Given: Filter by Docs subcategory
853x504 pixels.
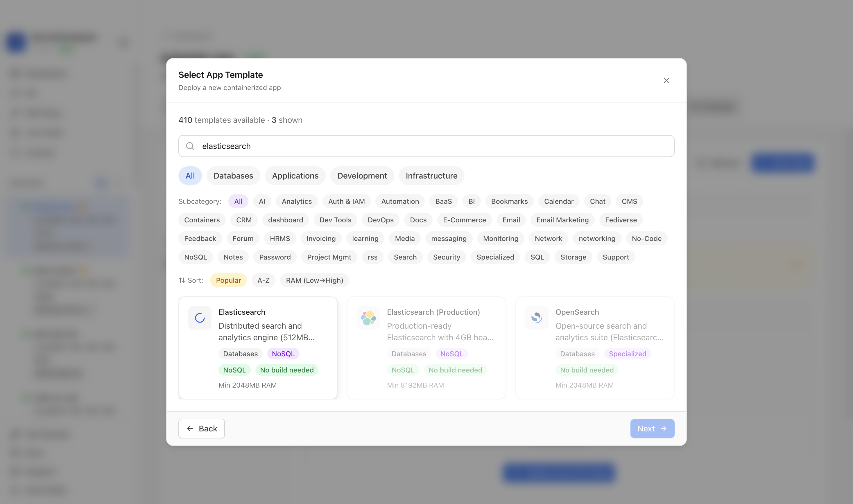Looking at the screenshot, I should tap(418, 220).
